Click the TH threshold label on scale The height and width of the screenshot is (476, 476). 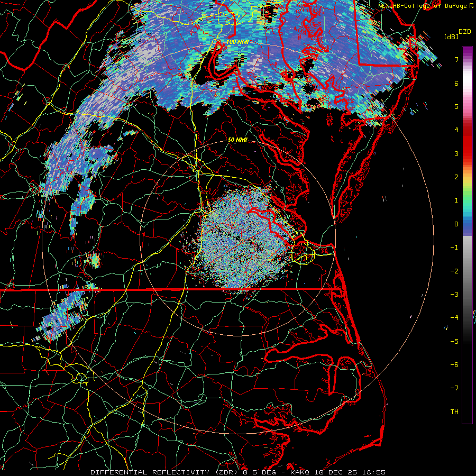[454, 412]
